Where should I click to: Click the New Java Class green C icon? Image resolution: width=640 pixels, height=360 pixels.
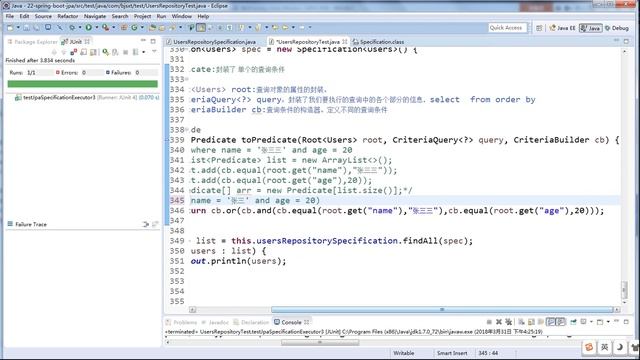pyautogui.click(x=134, y=27)
